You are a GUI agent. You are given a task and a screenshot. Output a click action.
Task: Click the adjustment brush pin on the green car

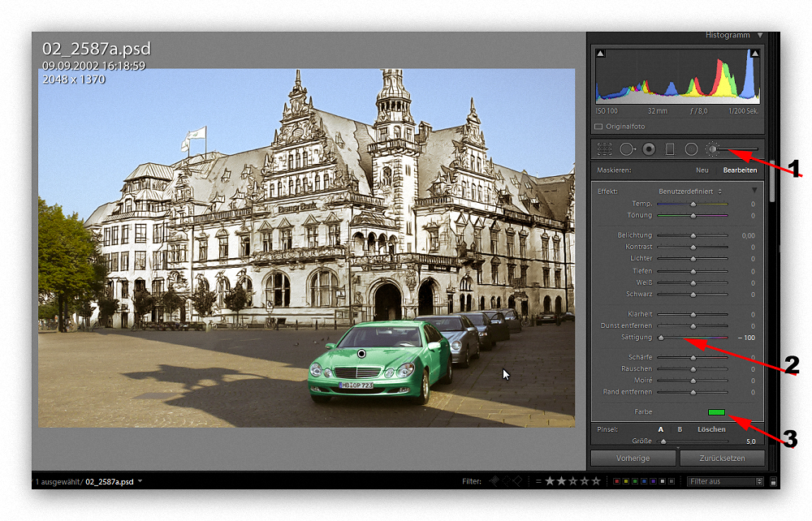click(x=361, y=353)
